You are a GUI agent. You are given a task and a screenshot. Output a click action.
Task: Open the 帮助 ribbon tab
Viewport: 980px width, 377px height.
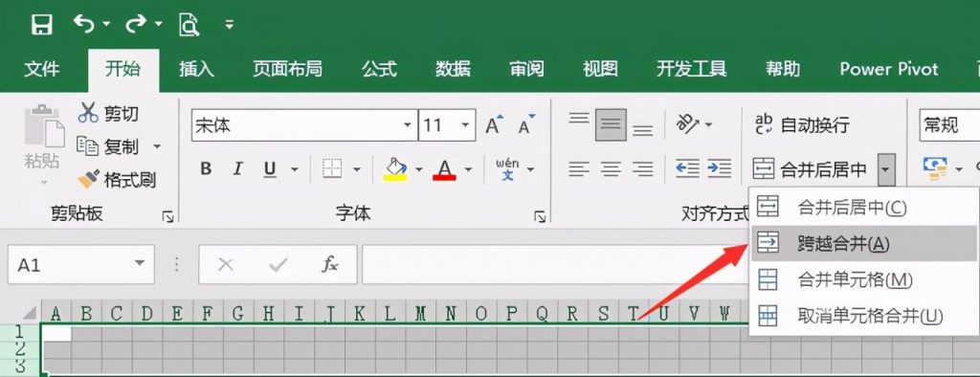click(783, 69)
